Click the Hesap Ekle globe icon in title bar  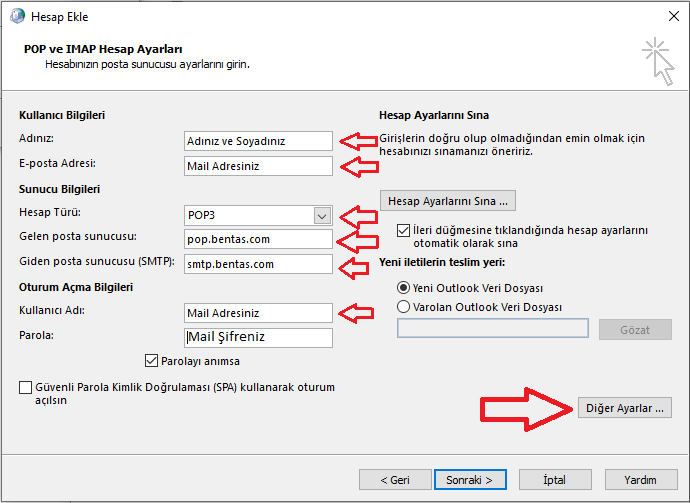(x=18, y=16)
